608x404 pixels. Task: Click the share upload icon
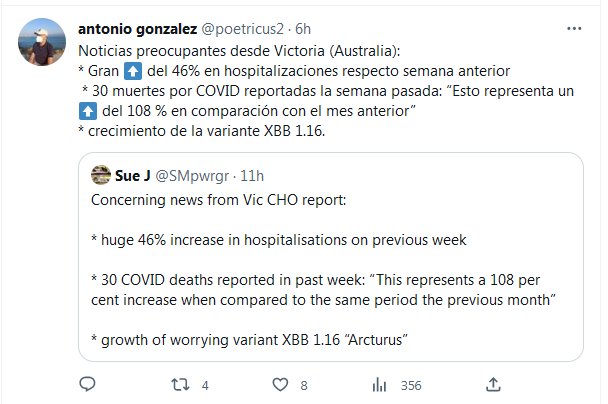coord(493,383)
